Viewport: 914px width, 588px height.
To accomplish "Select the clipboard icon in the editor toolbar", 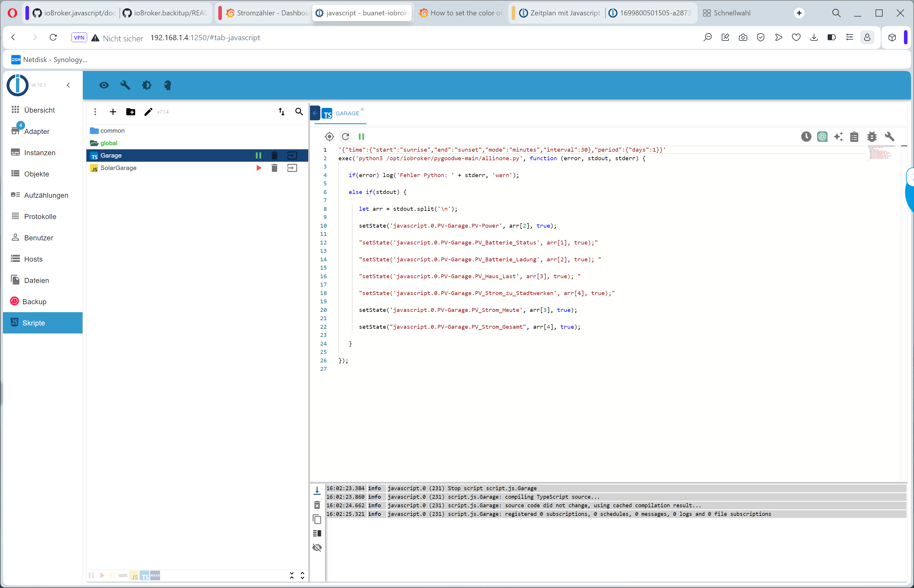I will pos(855,136).
